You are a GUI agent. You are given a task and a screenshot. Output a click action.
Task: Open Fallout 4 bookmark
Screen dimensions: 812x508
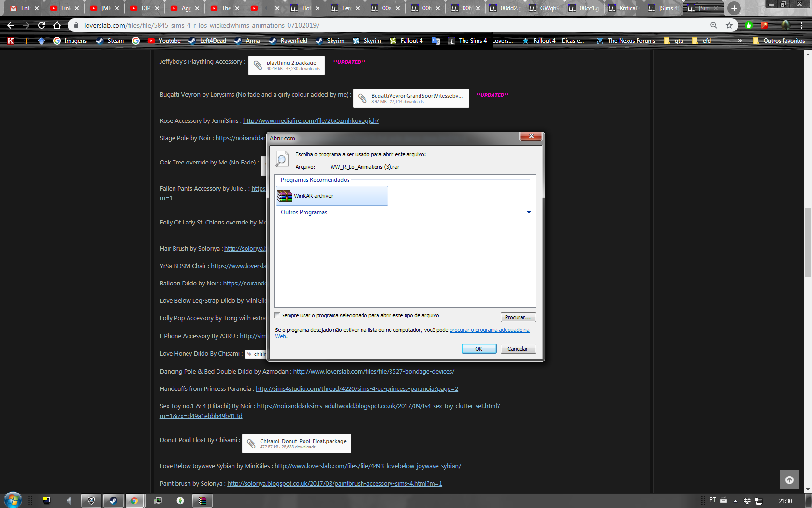[x=406, y=41]
